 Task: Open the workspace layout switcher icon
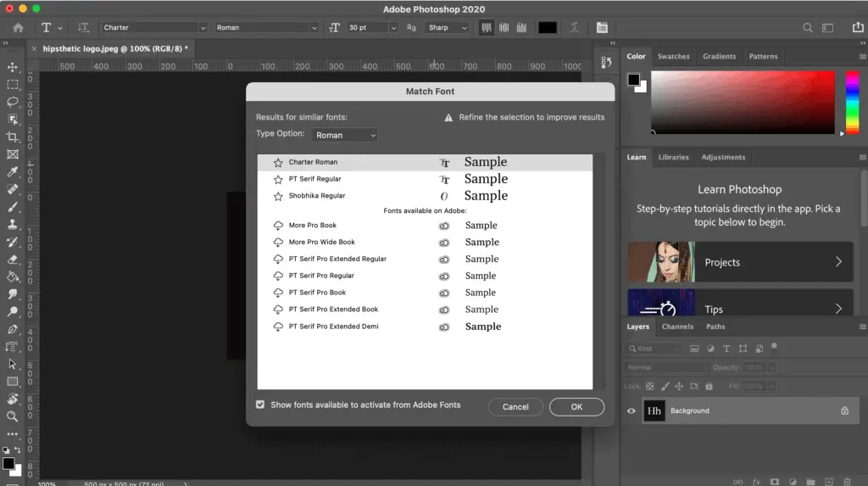pos(827,28)
